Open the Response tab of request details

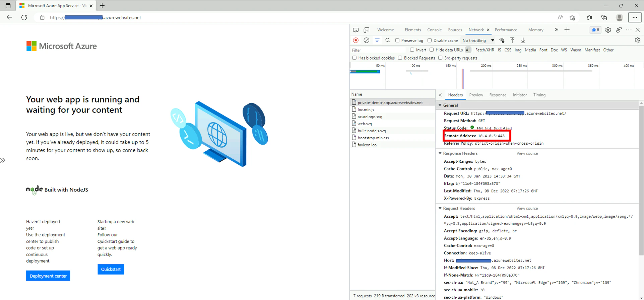pyautogui.click(x=498, y=95)
